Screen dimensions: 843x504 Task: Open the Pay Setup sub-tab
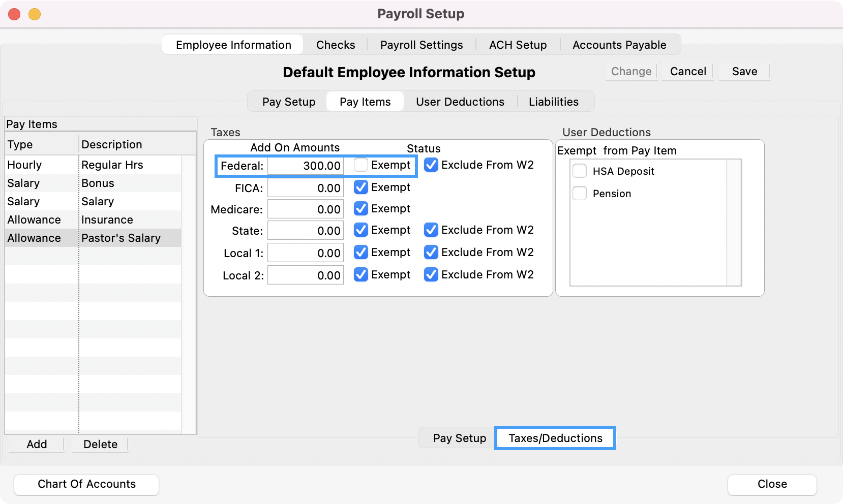288,102
